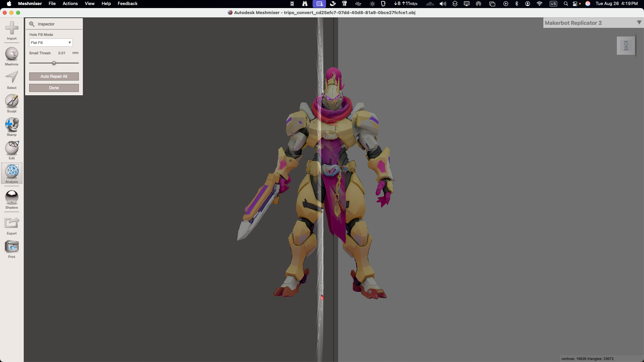644x362 pixels.
Task: Open the Import tool
Action: click(12, 31)
